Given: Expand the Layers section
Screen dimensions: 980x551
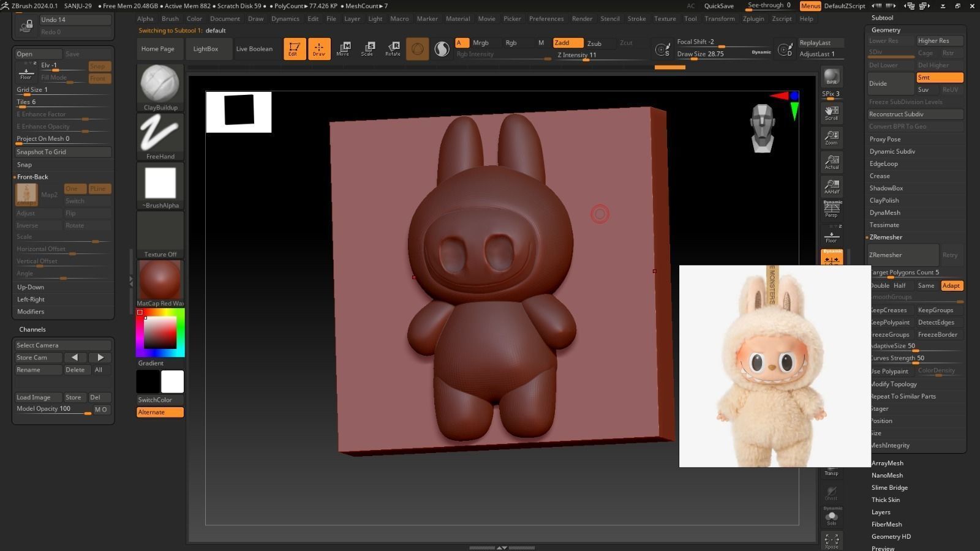Looking at the screenshot, I should 881,512.
